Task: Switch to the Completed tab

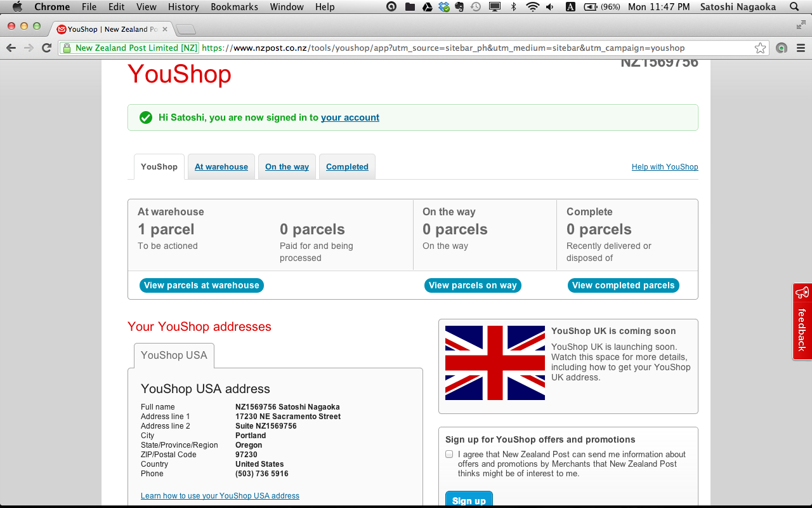Action: pos(347,167)
